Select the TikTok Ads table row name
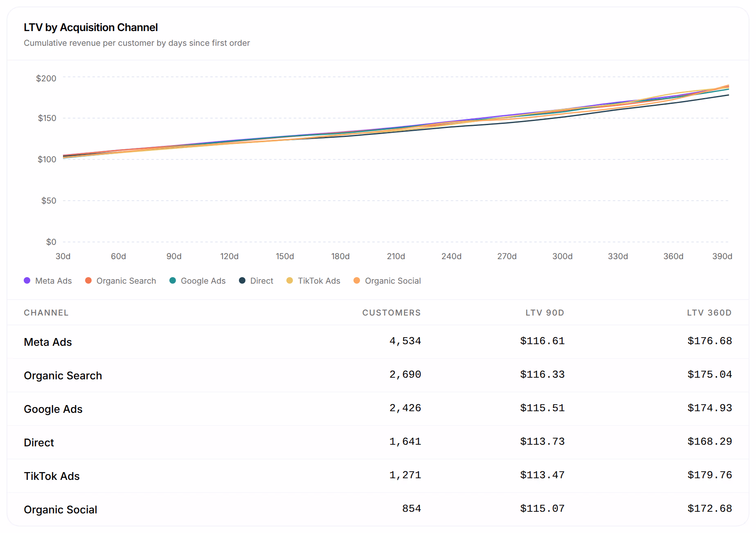Screen dimensions: 756x533 pyautogui.click(x=52, y=476)
